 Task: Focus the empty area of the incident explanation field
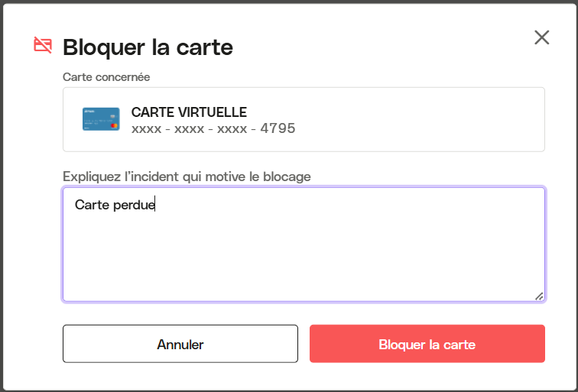pyautogui.click(x=304, y=258)
